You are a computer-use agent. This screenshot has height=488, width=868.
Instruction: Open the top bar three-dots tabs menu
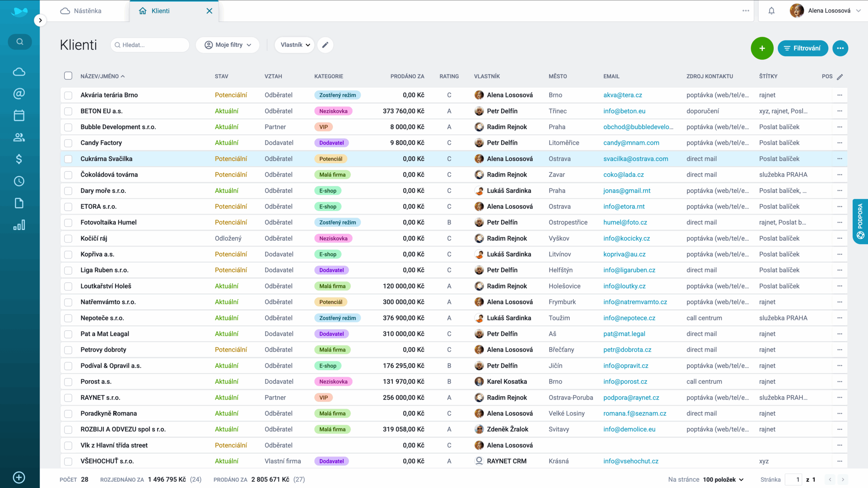pos(746,11)
